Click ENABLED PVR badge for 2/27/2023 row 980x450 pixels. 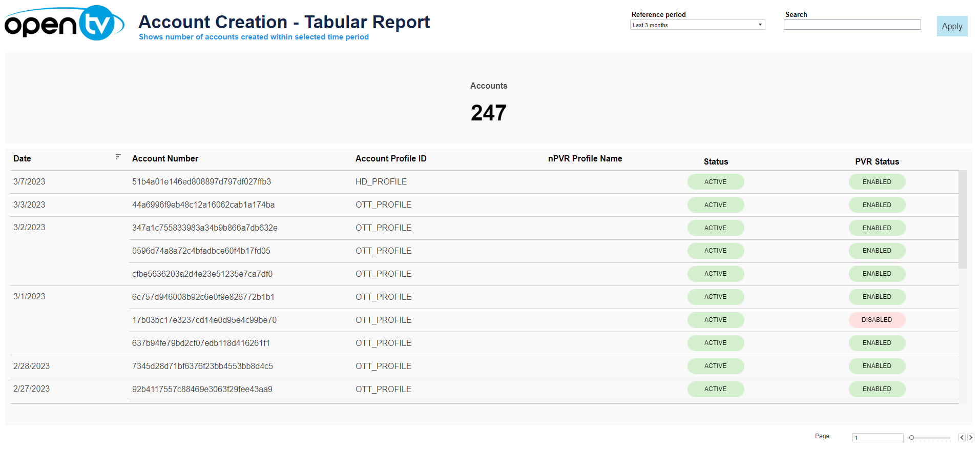pos(877,389)
